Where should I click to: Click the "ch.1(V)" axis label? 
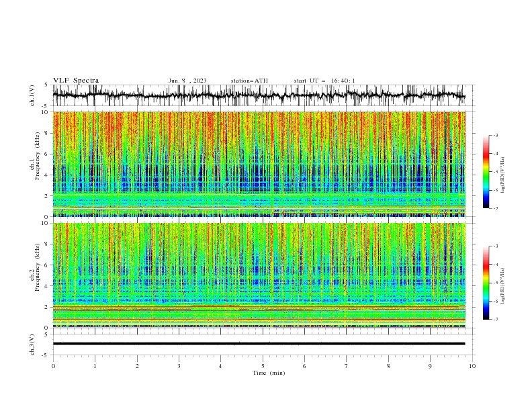pos(32,95)
